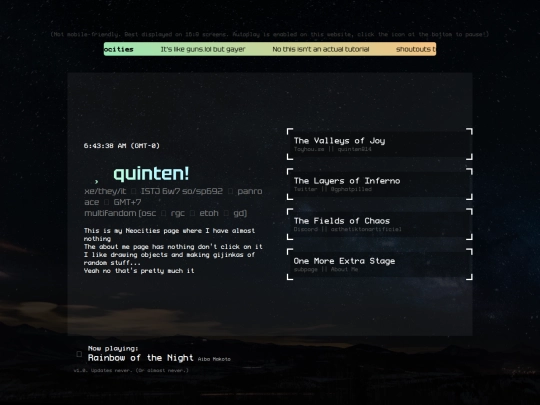Open One More Extra Stage About Me subpage
The height and width of the screenshot is (405, 540).
tap(380, 264)
